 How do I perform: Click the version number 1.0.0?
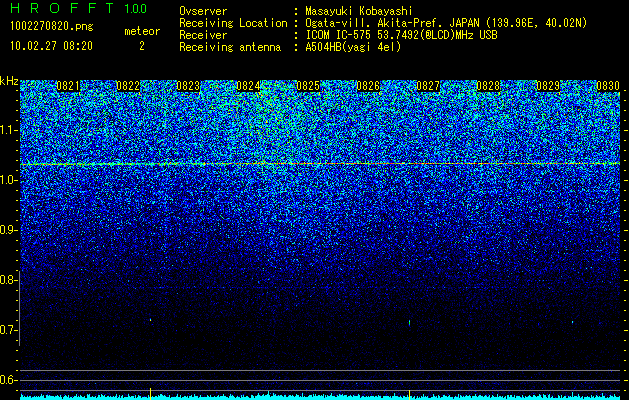click(136, 8)
